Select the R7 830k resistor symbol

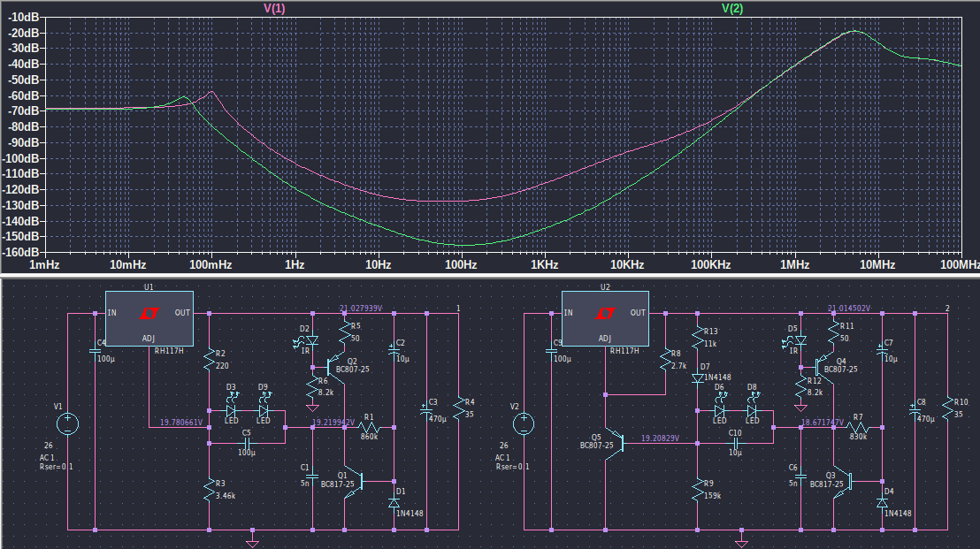[x=858, y=428]
